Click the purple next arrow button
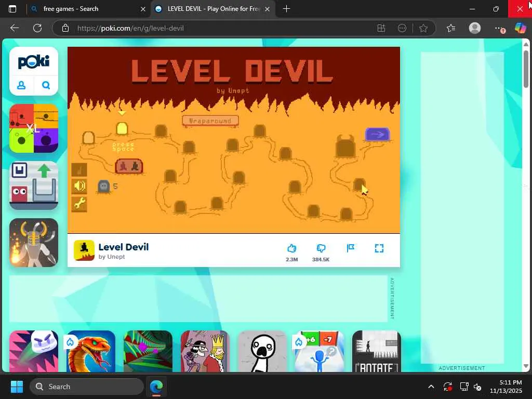Viewport: 532px width, 399px height. click(x=377, y=135)
